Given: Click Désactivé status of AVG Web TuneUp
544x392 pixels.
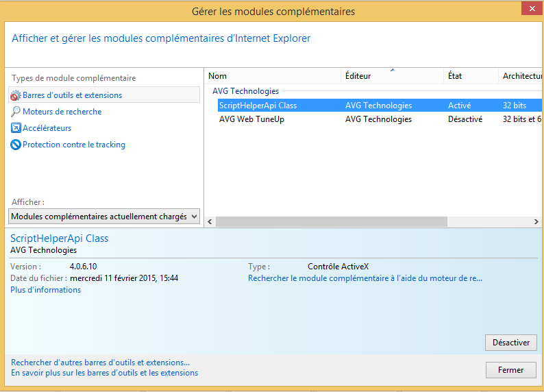Looking at the screenshot, I should [x=465, y=119].
